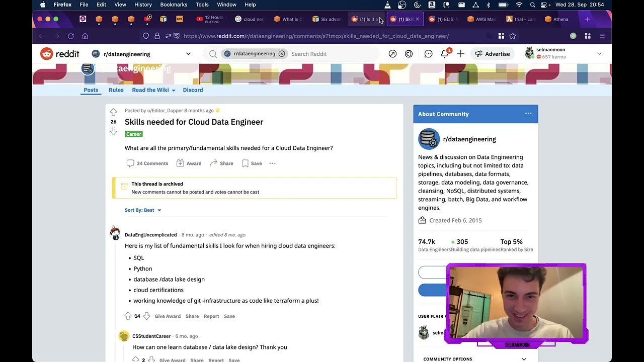Open the post's three-dot more options
This screenshot has height=362, width=644.
(272, 163)
